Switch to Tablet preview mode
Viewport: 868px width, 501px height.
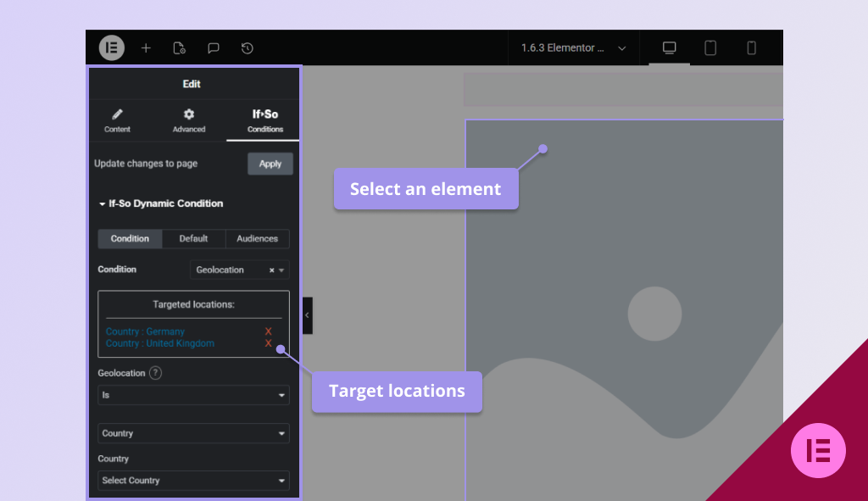709,48
